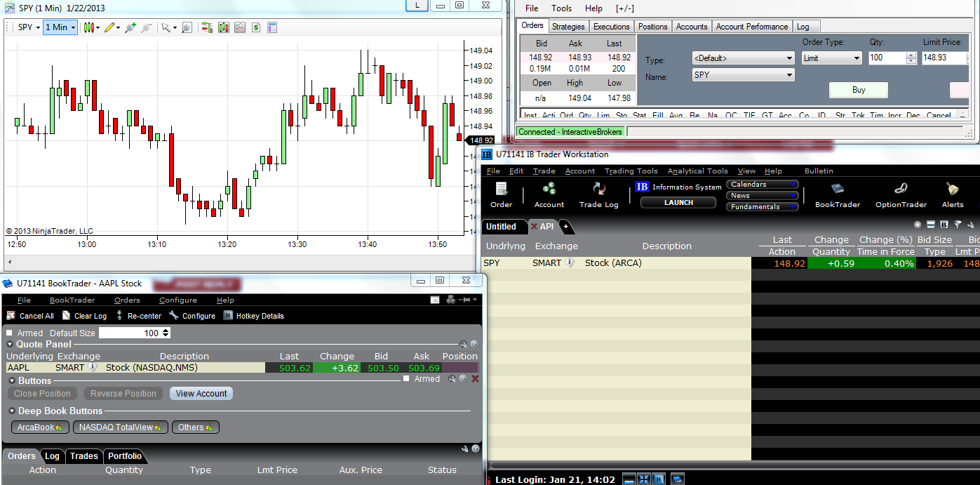
Task: Click LAUNCH Information System button
Action: pos(678,203)
